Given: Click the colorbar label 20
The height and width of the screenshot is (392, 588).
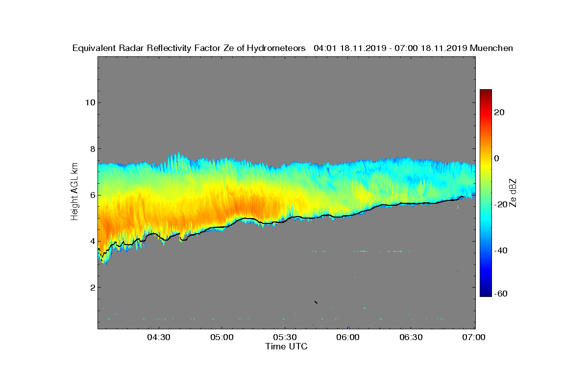Looking at the screenshot, I should (x=500, y=112).
